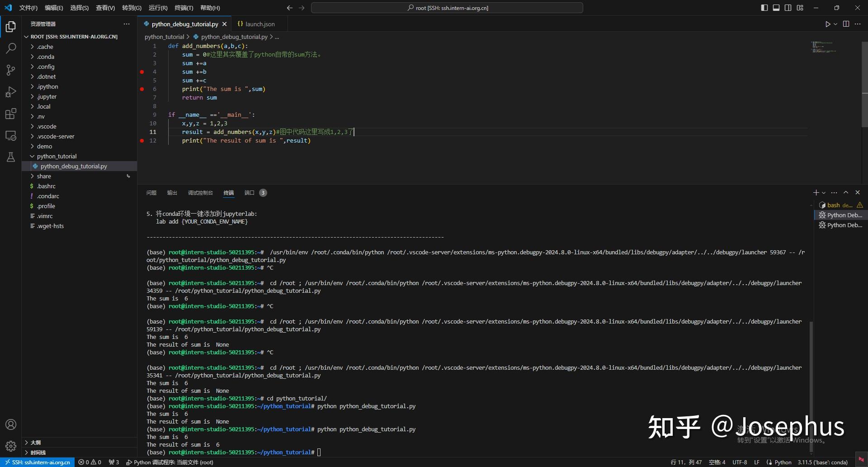Toggle the panel visibility icon in title bar
The image size is (868, 467).
tap(776, 8)
